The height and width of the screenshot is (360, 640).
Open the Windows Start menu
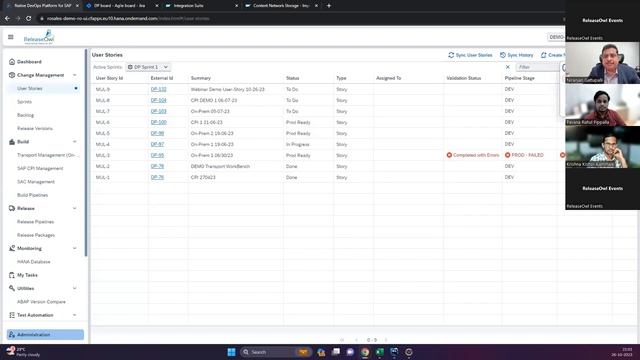tap(231, 352)
